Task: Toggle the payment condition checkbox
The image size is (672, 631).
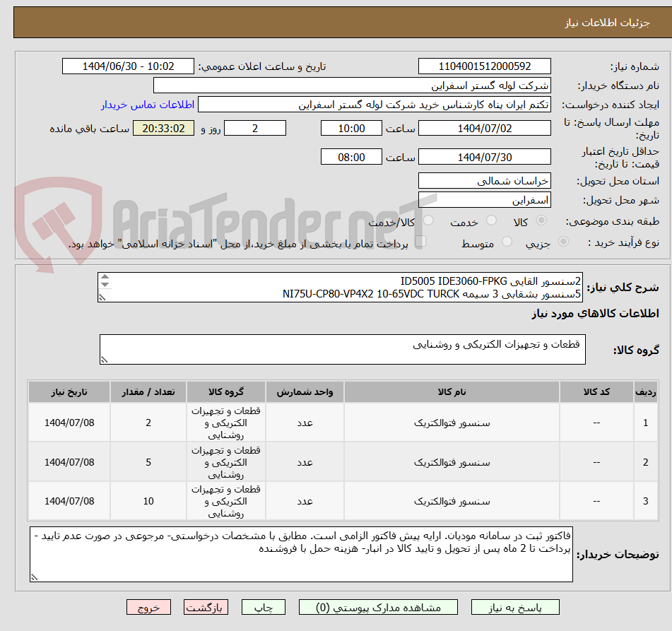Action: point(420,240)
